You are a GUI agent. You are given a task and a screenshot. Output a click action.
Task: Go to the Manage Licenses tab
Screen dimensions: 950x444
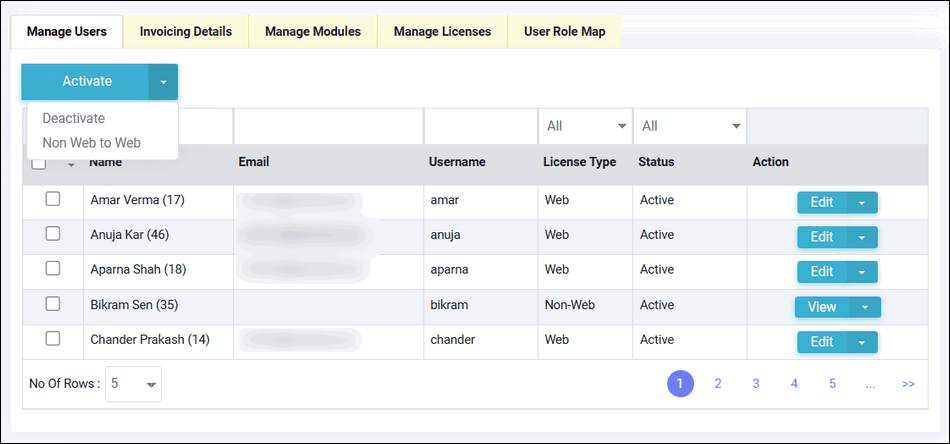pyautogui.click(x=442, y=31)
